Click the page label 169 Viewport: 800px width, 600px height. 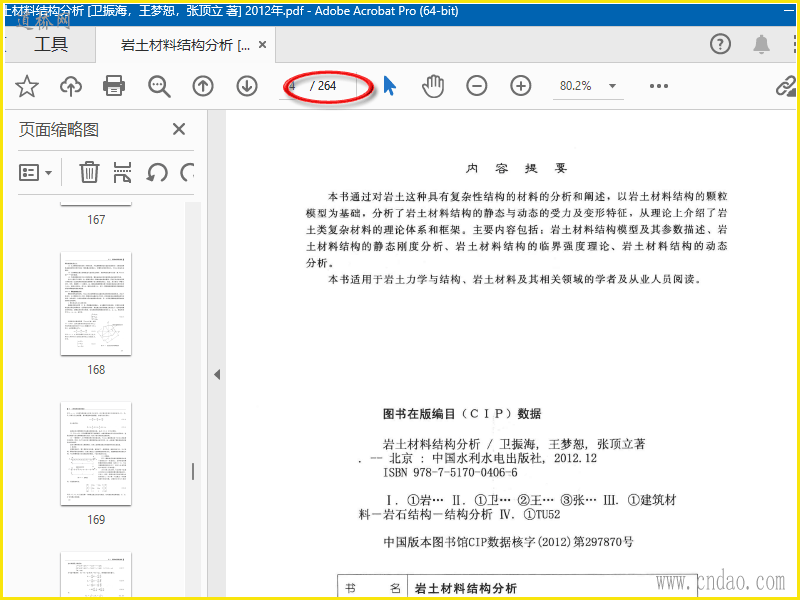coord(96,520)
